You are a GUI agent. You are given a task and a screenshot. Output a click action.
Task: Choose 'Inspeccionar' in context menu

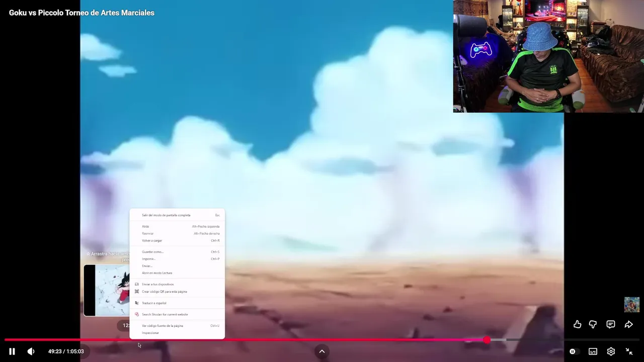click(177, 333)
